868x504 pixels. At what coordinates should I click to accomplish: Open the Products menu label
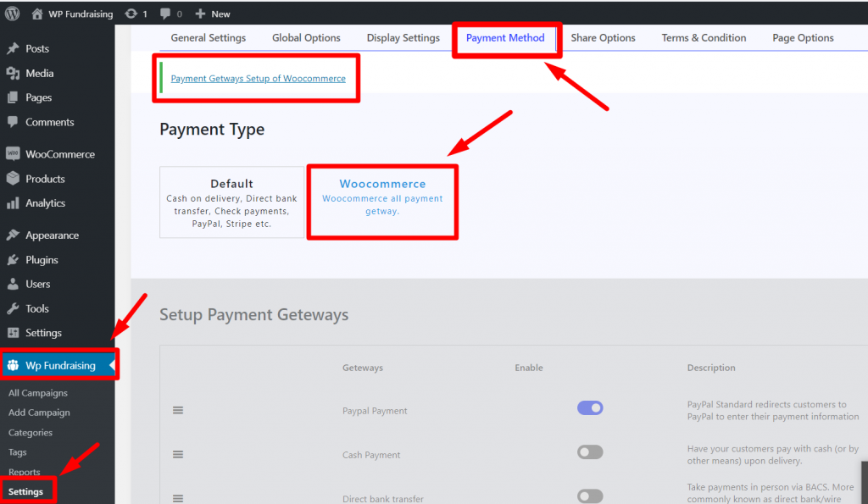45,179
